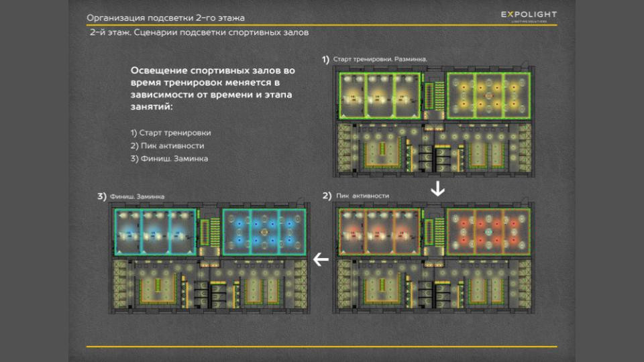This screenshot has width=644, height=362.
Task: Select the left green-outlined hall in plan 1
Action: pyautogui.click(x=378, y=97)
